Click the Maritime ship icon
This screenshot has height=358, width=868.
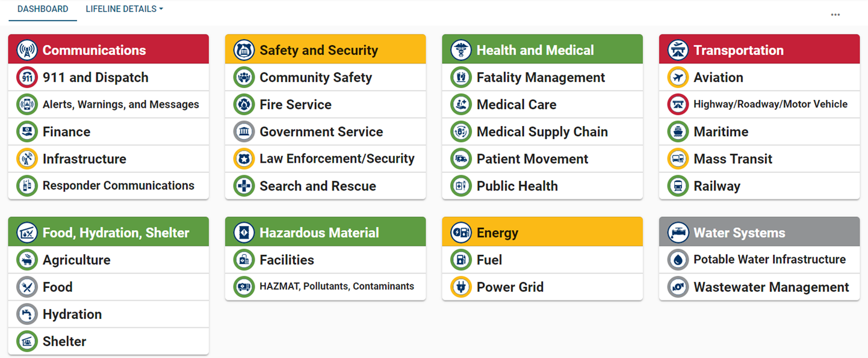coord(677,131)
